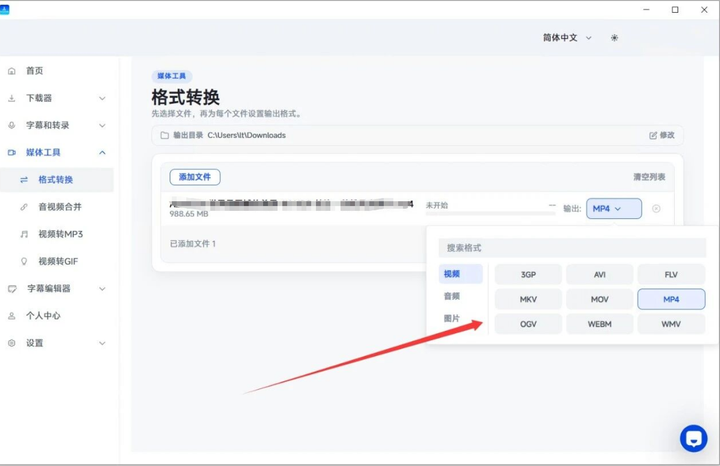Viewport: 720px width, 466px height.
Task: Click the person icon beside 个人中心
Action: pyautogui.click(x=12, y=316)
